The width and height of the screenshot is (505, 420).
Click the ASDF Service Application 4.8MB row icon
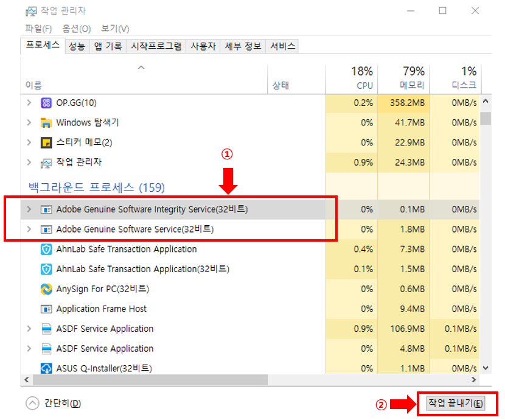(46, 349)
